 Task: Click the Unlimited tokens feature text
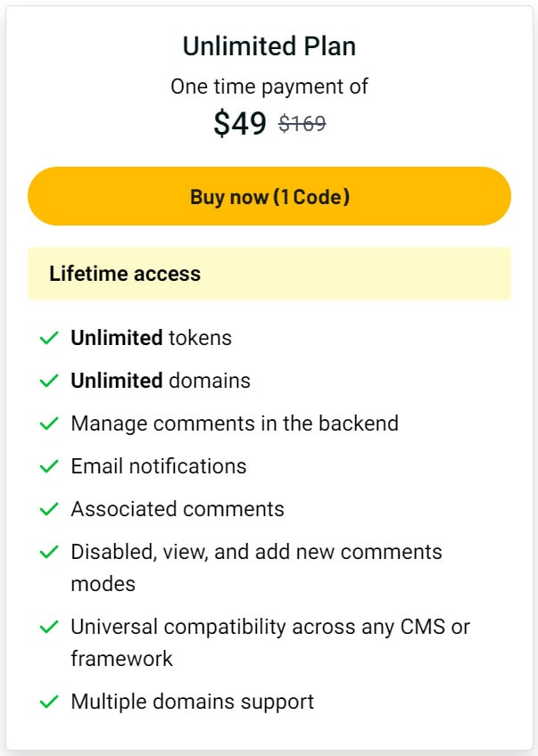(151, 338)
